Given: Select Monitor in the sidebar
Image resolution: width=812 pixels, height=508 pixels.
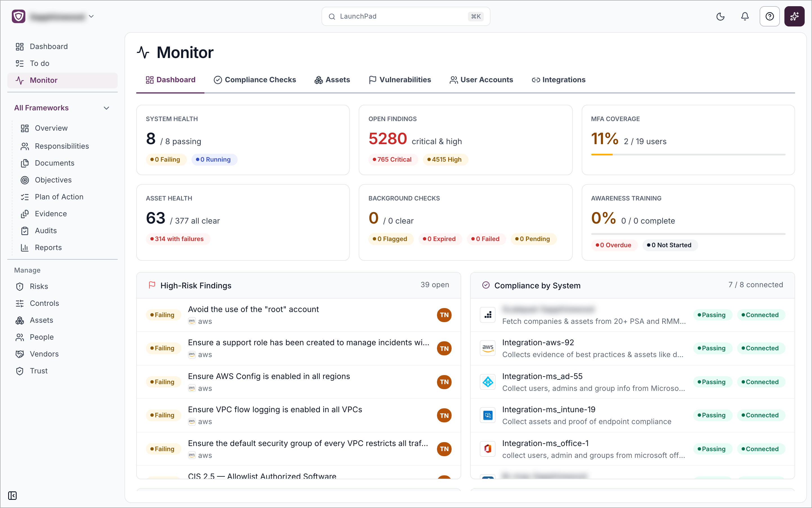Looking at the screenshot, I should [x=63, y=80].
